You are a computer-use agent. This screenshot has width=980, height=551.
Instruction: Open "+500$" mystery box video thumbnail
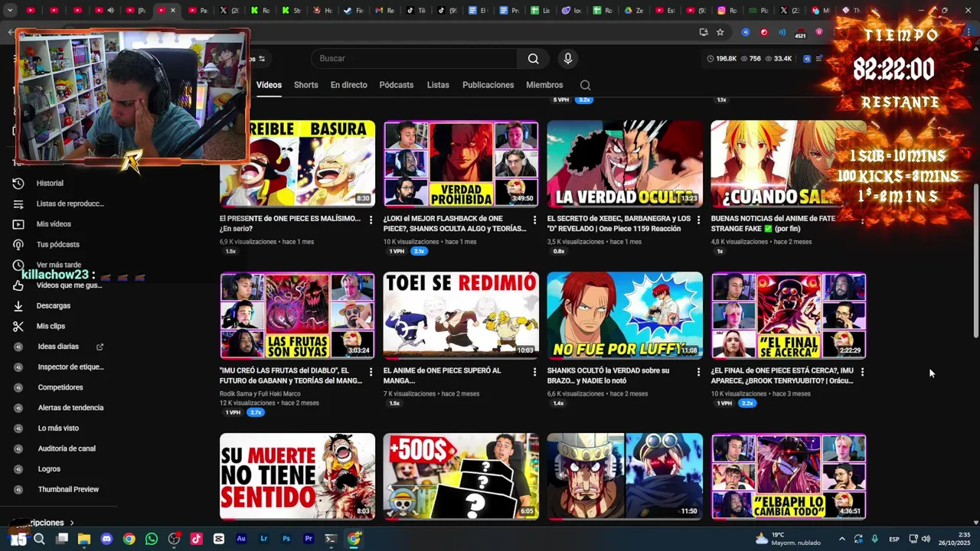(461, 476)
